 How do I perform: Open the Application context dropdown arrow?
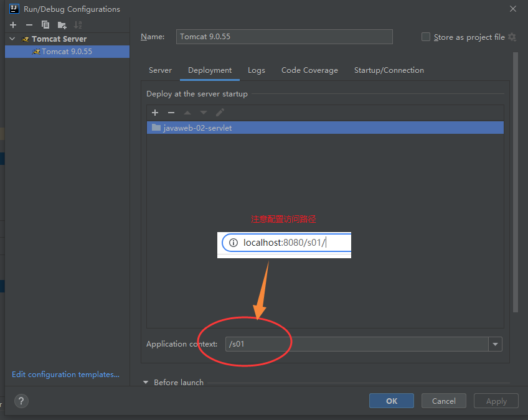tap(495, 344)
